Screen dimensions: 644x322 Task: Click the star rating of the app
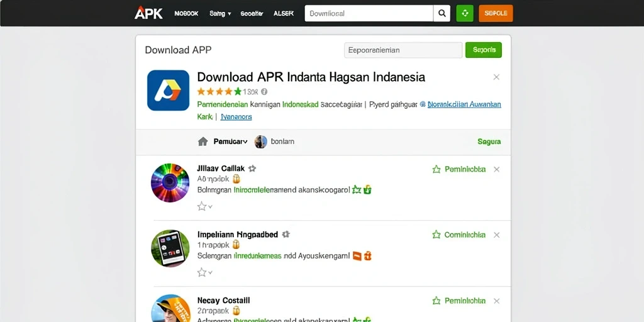219,92
